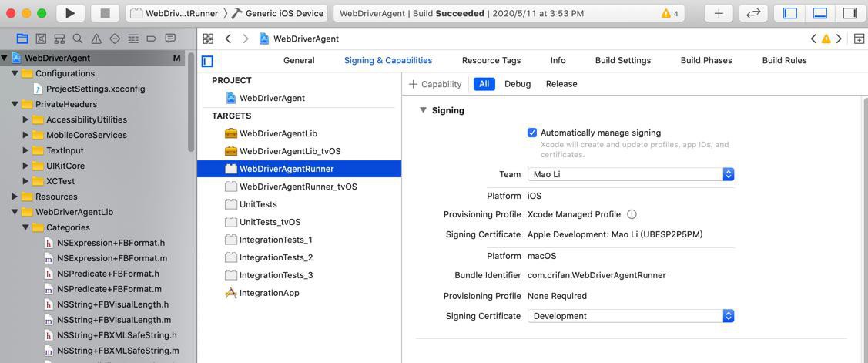Switch to the Resource Tags tab
The height and width of the screenshot is (363, 868).
tap(491, 60)
